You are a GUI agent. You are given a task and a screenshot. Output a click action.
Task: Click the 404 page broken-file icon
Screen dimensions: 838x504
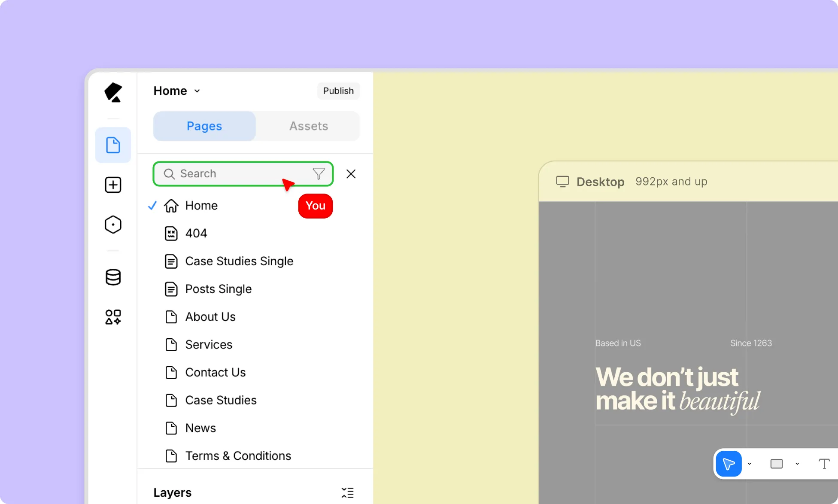pos(171,234)
